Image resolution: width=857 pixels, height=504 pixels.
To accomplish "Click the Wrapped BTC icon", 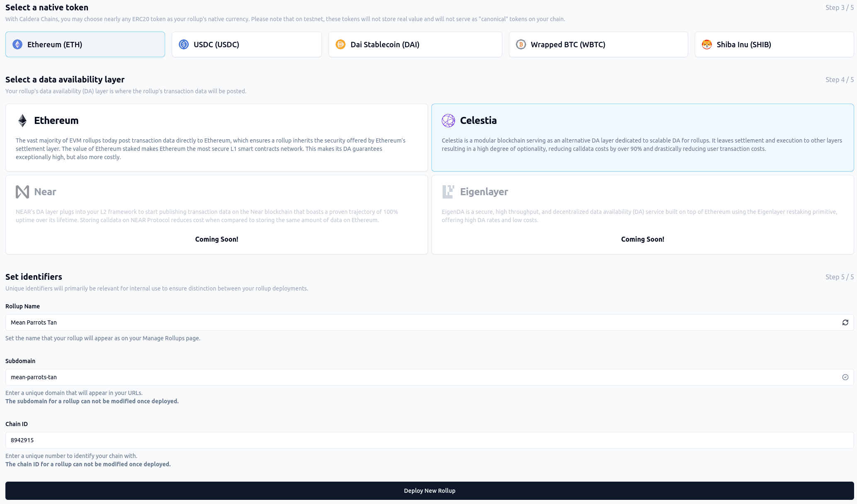I will (x=521, y=44).
